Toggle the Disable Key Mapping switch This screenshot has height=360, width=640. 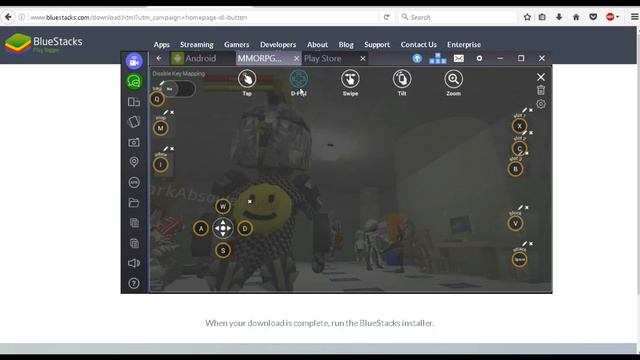(x=179, y=89)
